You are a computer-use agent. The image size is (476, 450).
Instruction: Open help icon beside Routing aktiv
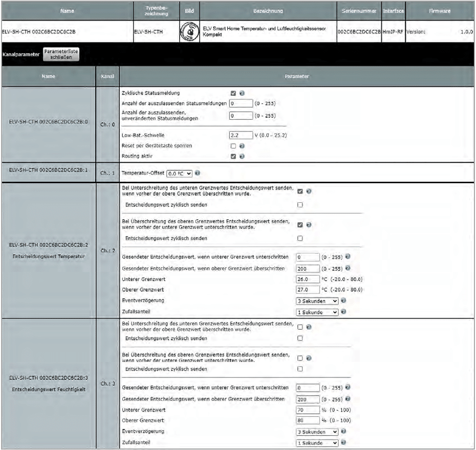coord(242,156)
